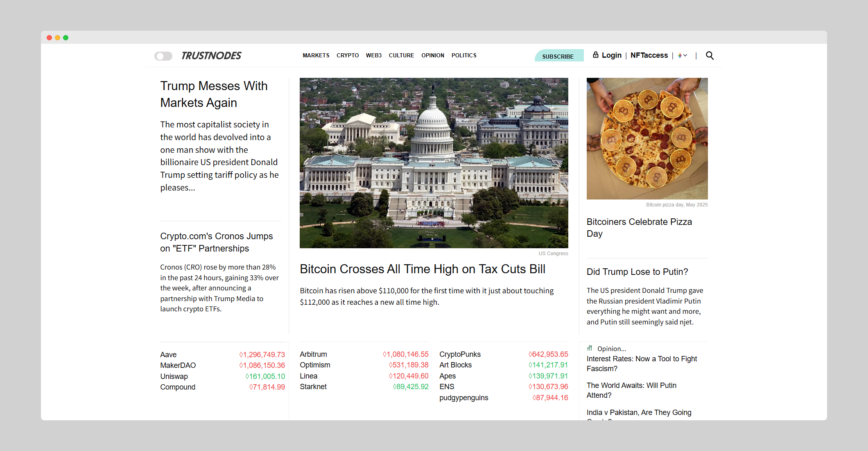Click the lock icon beside Login
The image size is (868, 451).
(596, 55)
